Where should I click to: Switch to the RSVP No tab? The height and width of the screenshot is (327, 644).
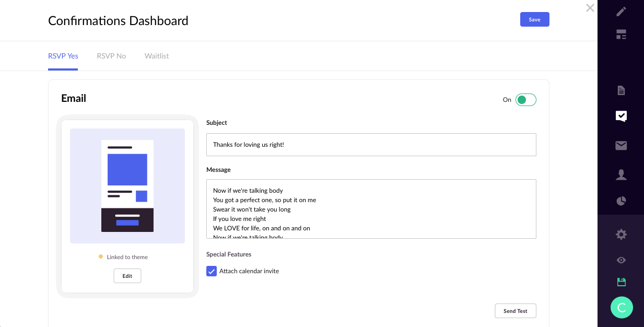(x=111, y=56)
